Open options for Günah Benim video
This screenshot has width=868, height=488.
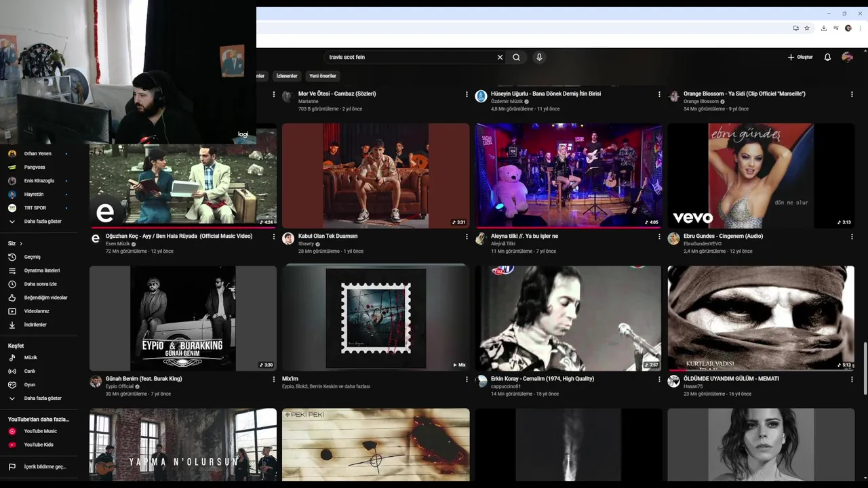point(274,379)
